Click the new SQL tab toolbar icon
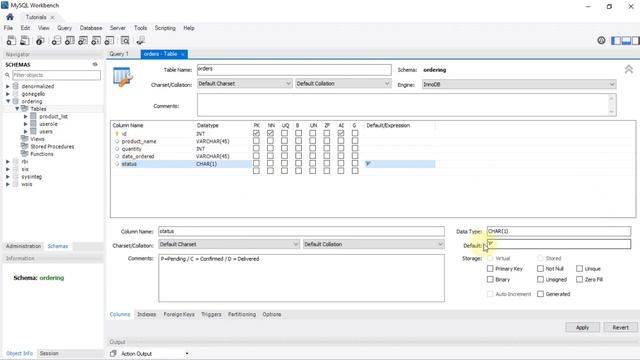 coord(11,40)
